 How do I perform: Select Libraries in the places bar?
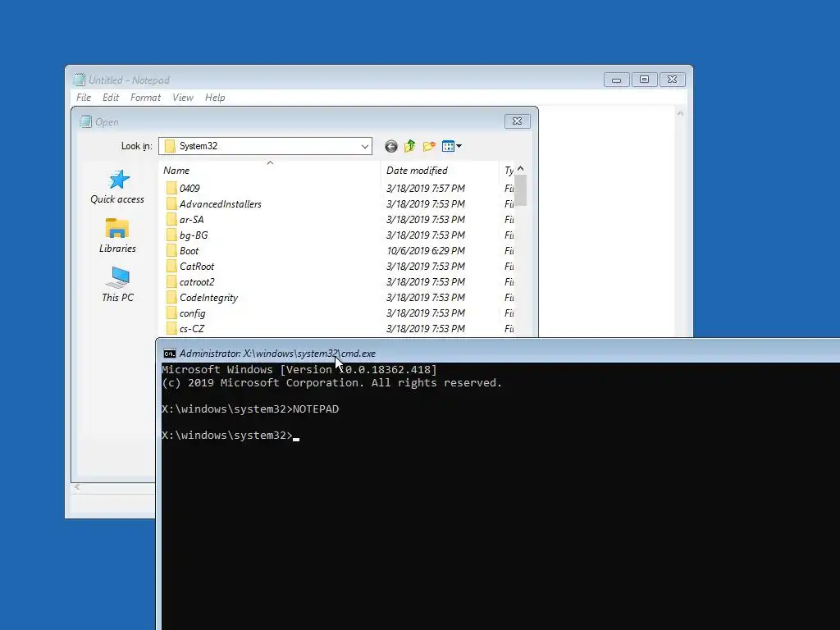click(x=117, y=235)
